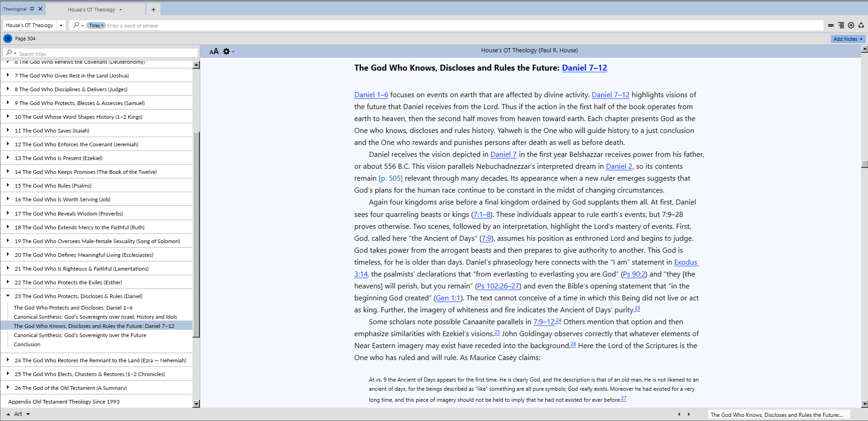Click the recycle triangle icon in toolbar
868x421 pixels.
pyautogui.click(x=861, y=26)
